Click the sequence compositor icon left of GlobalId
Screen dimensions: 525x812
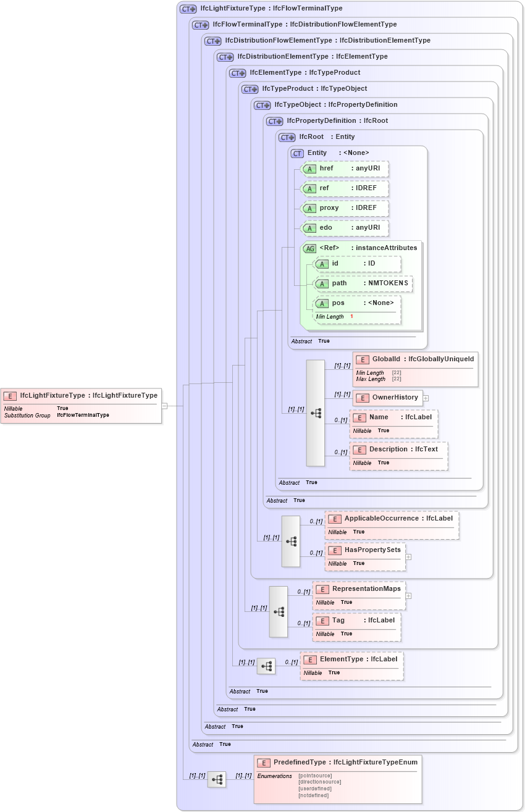(x=316, y=412)
